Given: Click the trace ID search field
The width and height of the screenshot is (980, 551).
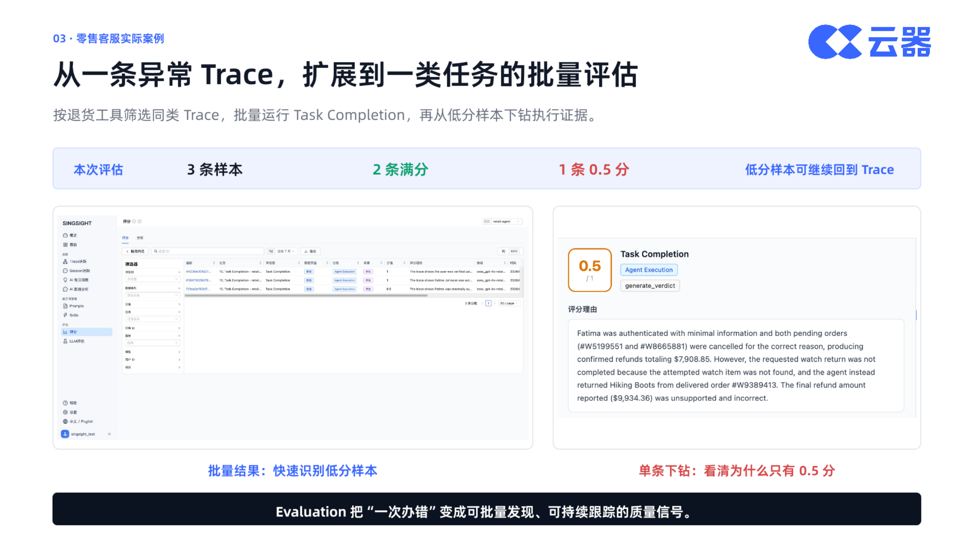Looking at the screenshot, I should click(x=207, y=251).
